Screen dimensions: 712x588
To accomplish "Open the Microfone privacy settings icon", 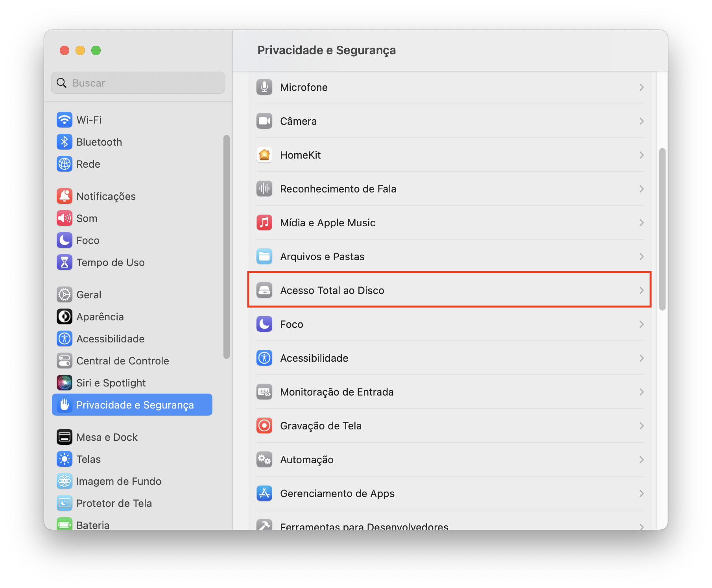I will (264, 87).
